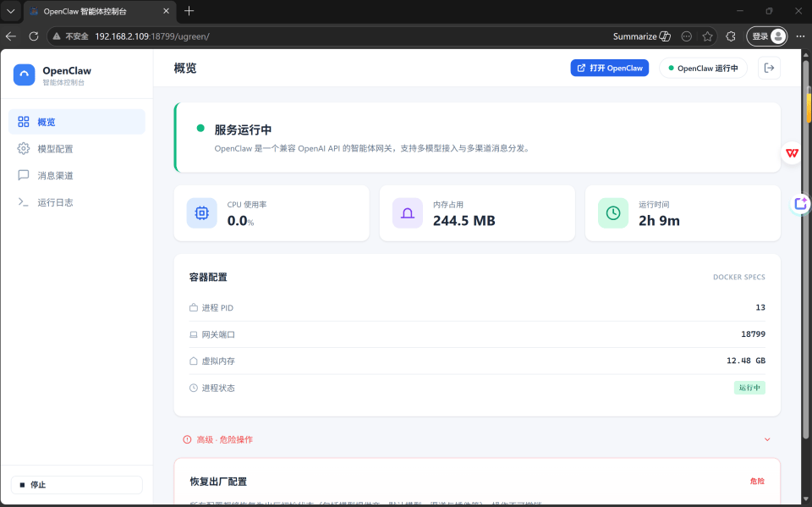This screenshot has height=507, width=812.
Task: Click the logout exit icon in header
Action: tap(769, 68)
